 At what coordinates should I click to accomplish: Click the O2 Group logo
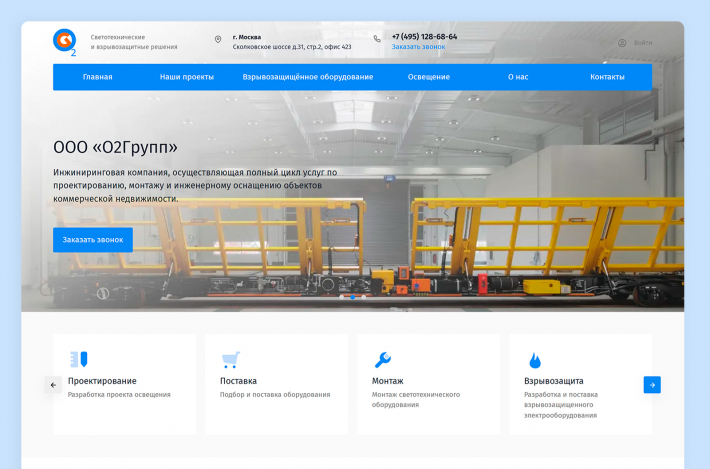pyautogui.click(x=65, y=41)
